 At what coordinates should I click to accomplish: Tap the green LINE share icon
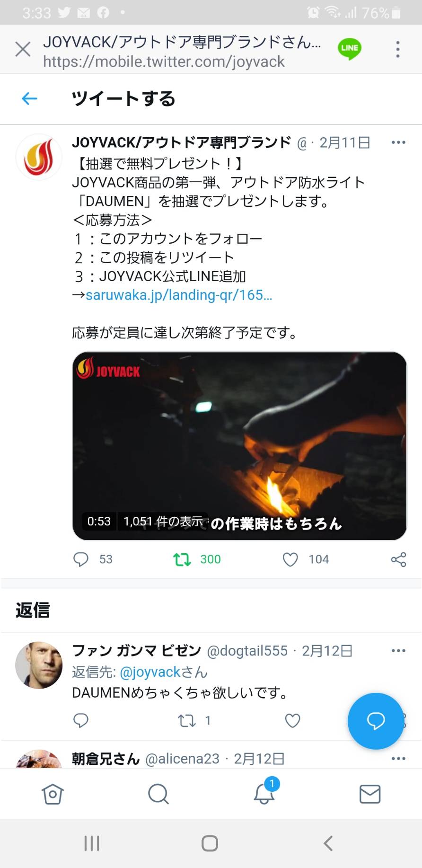click(350, 49)
